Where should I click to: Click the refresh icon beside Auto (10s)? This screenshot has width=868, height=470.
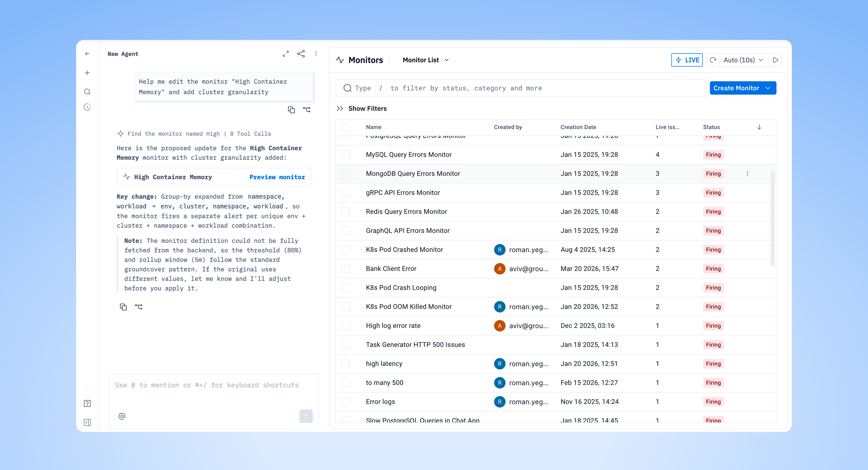pos(713,60)
